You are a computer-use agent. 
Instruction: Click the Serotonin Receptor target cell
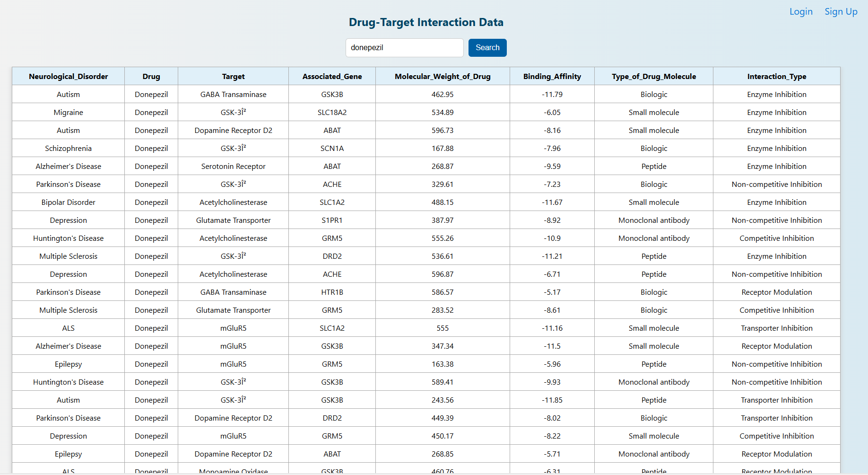tap(234, 166)
